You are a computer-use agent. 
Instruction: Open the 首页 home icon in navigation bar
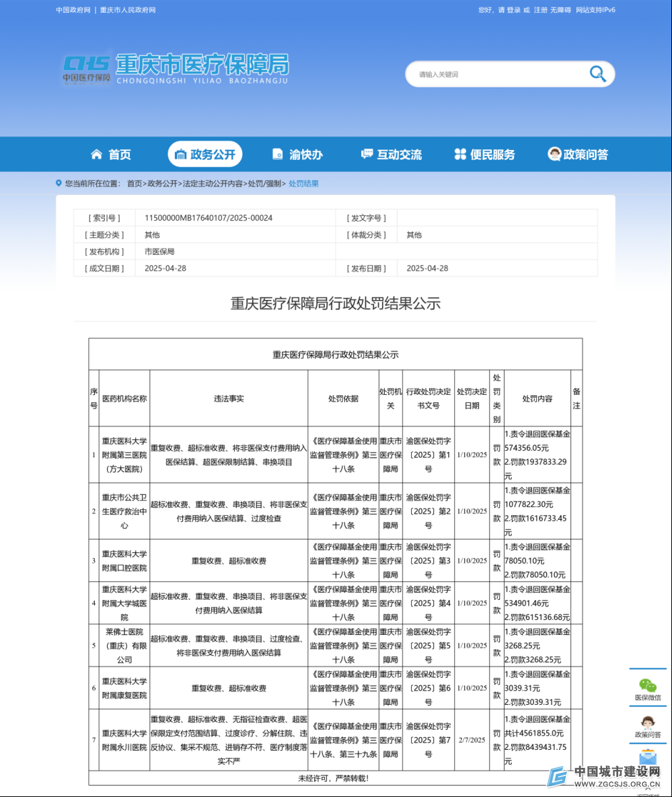click(x=97, y=155)
